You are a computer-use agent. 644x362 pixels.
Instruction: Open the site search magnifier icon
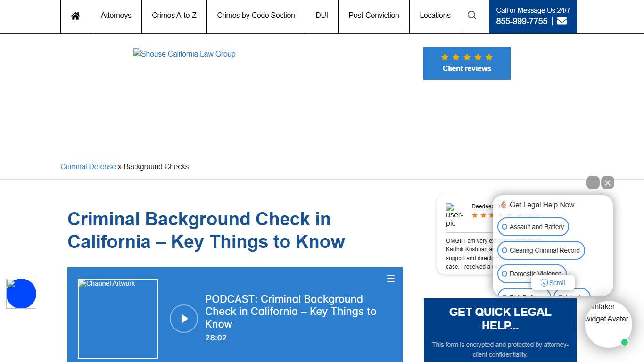click(x=471, y=15)
